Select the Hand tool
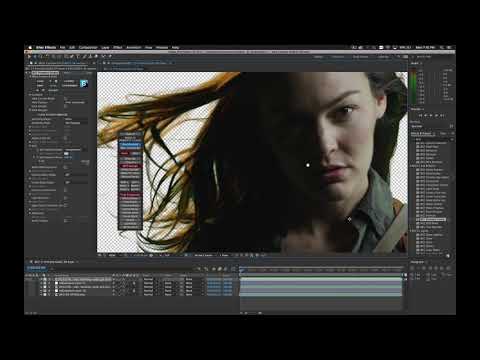Screen dimensions: 480x360 (35, 57)
